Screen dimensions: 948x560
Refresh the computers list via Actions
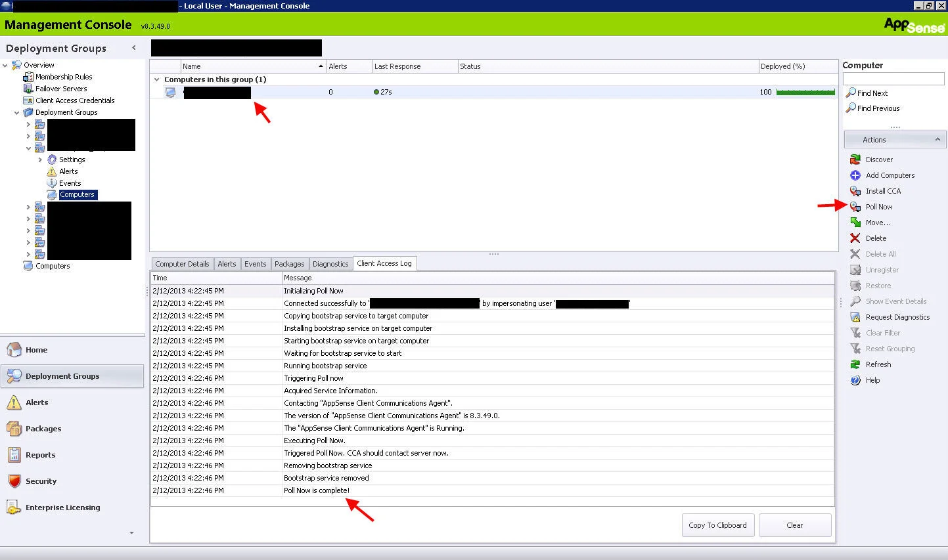pyautogui.click(x=878, y=364)
